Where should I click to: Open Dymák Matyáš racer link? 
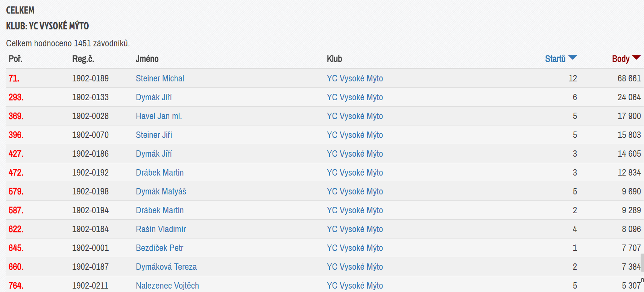tap(161, 191)
